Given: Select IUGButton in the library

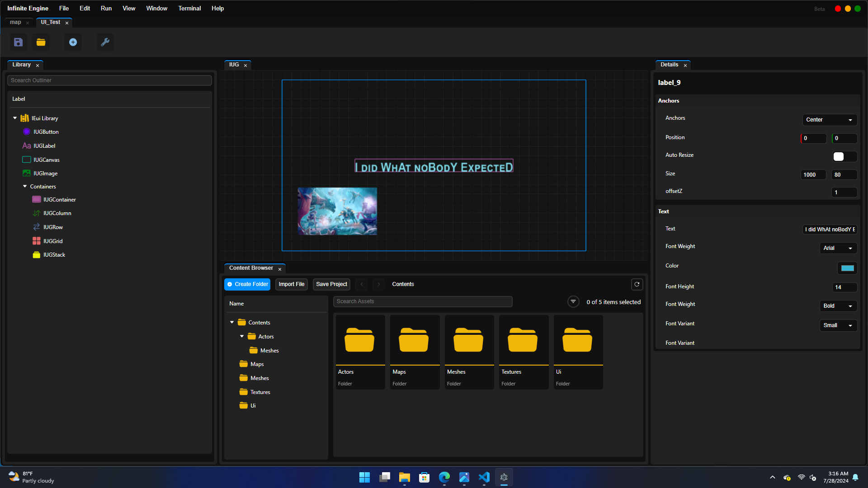Looking at the screenshot, I should (x=46, y=132).
